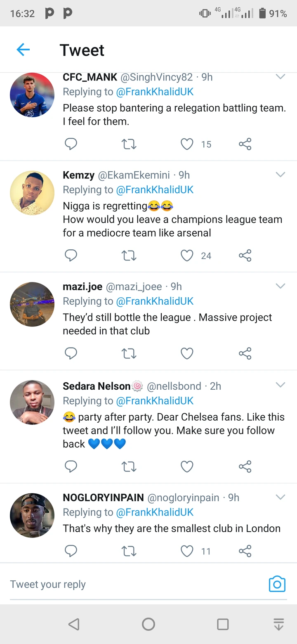Retweet NOGLORYINPAIN's tweet

(x=129, y=551)
